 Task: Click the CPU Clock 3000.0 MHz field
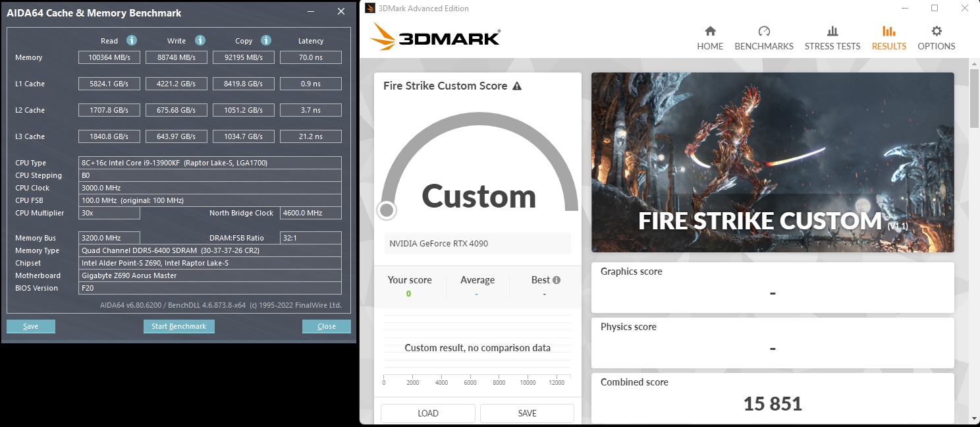point(210,188)
